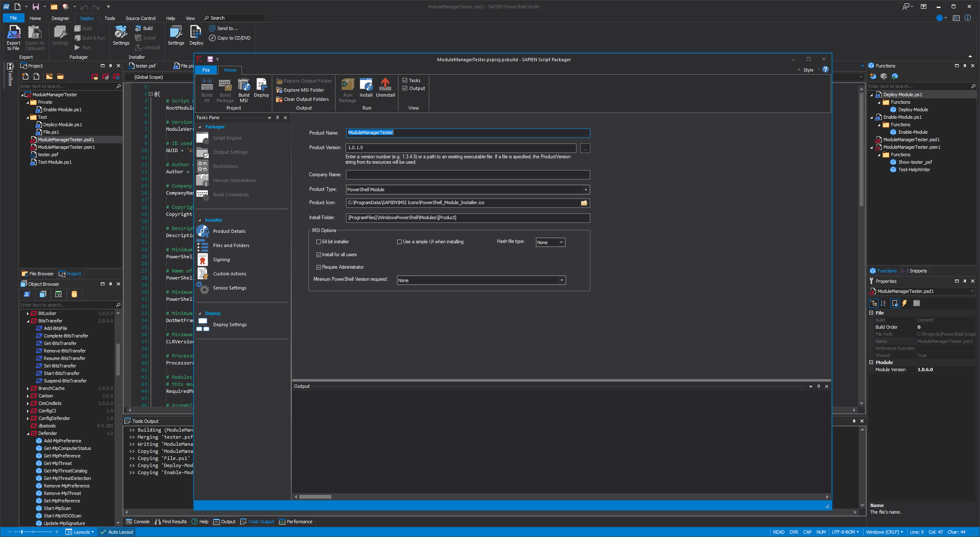Image resolution: width=980 pixels, height=537 pixels.
Task: Collapse the Installer section in Tasks Pane
Action: coord(200,220)
